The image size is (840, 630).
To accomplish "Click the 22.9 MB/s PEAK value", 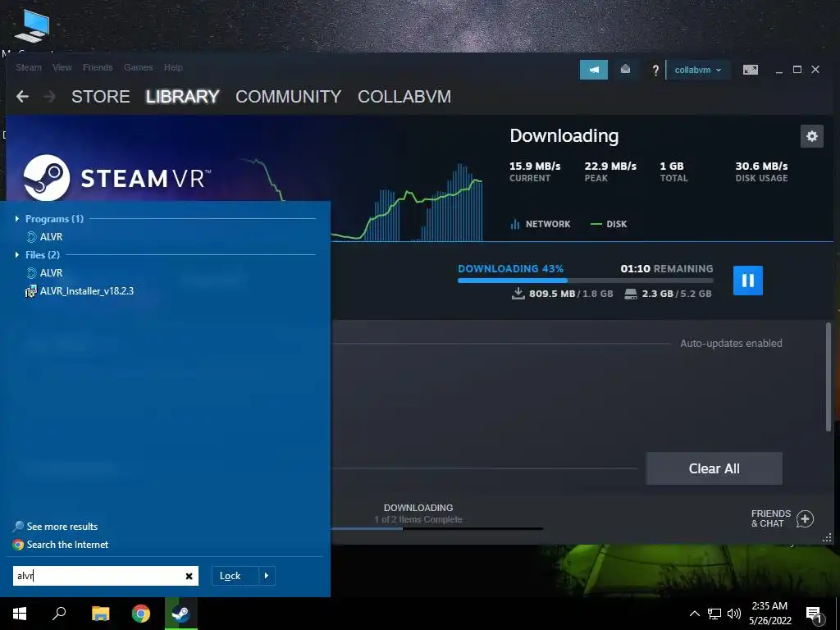I will point(610,166).
